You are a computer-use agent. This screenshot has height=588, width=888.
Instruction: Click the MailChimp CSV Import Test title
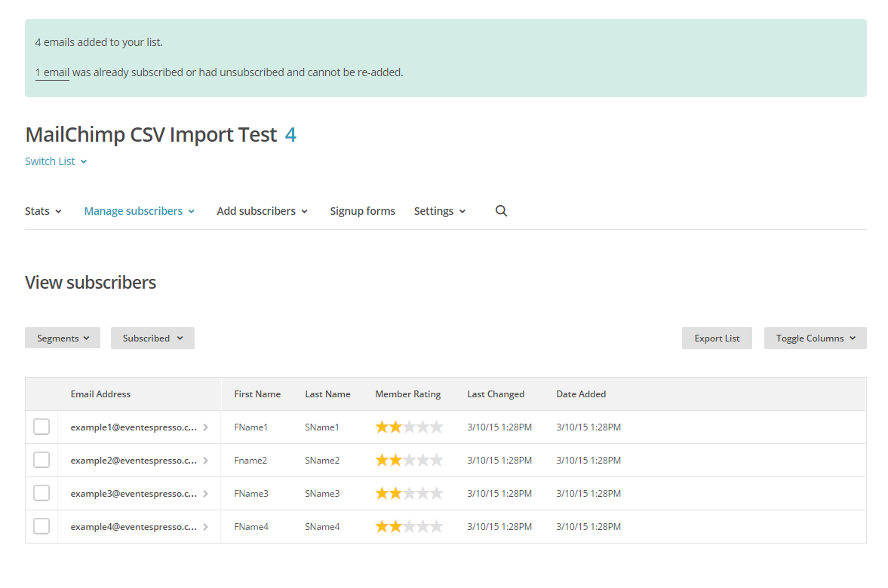[151, 135]
